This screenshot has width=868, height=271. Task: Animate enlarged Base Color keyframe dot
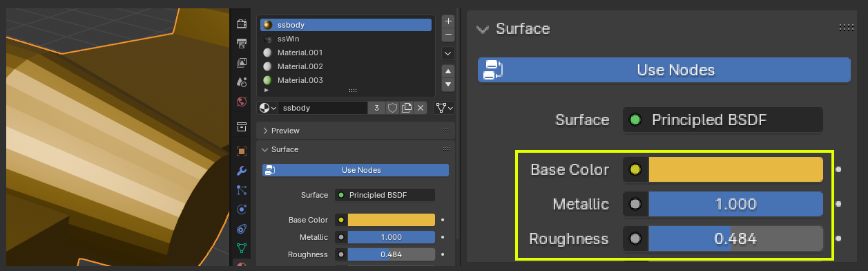(x=838, y=169)
